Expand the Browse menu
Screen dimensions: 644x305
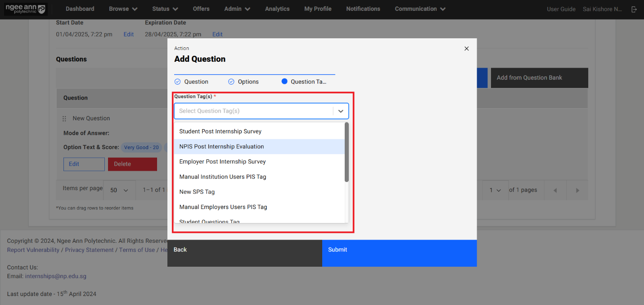(123, 9)
